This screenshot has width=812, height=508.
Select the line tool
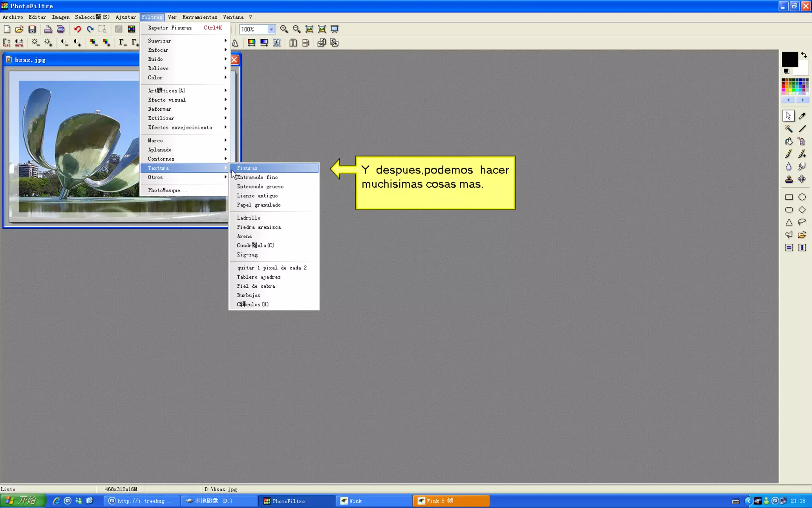click(802, 129)
